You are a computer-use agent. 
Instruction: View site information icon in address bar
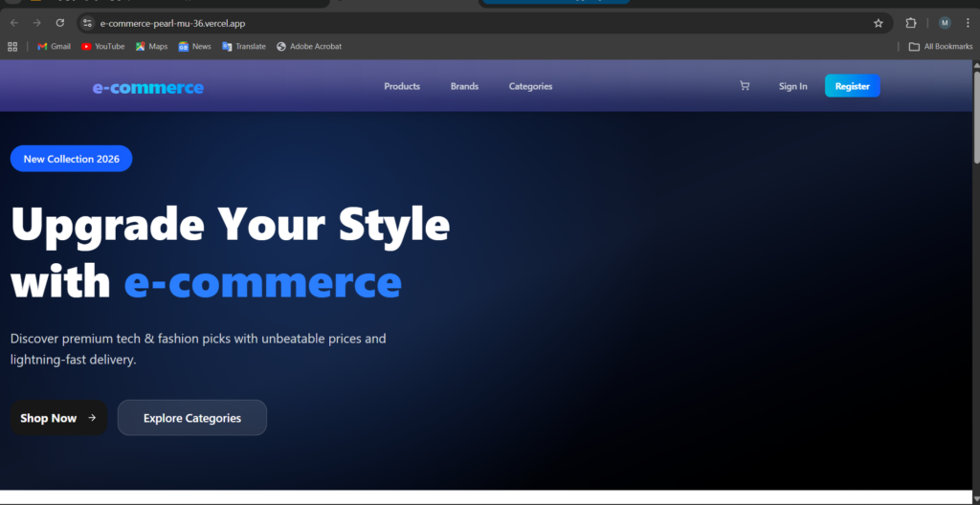point(87,23)
